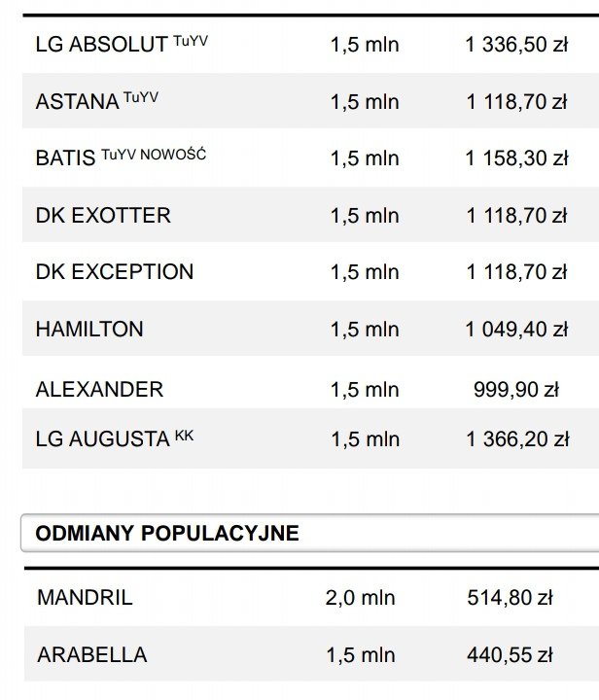599x700 pixels.
Task: Select the LG AUGUSTA variety name
Action: coord(102,439)
